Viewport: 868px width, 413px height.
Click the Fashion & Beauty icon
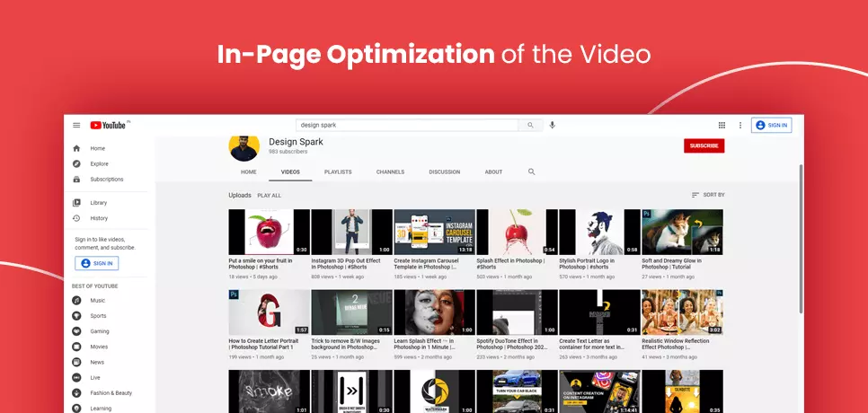pos(76,393)
